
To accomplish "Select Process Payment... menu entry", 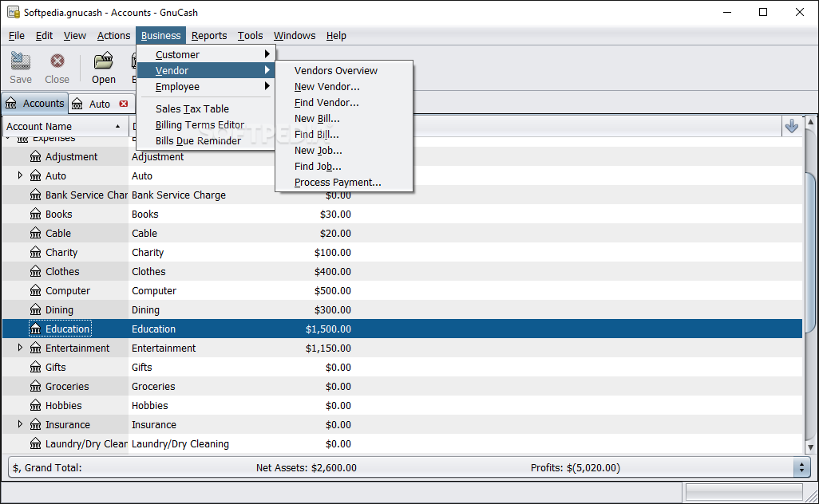I will pyautogui.click(x=344, y=183).
